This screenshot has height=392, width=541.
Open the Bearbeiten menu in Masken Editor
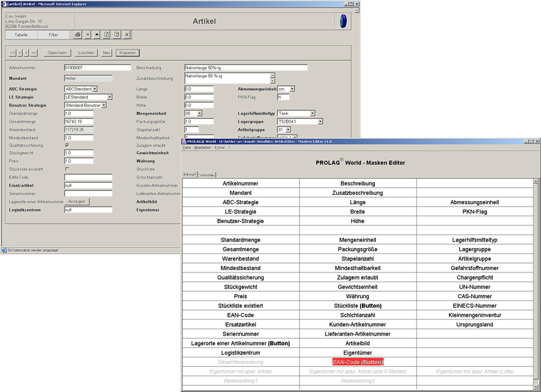pos(203,148)
